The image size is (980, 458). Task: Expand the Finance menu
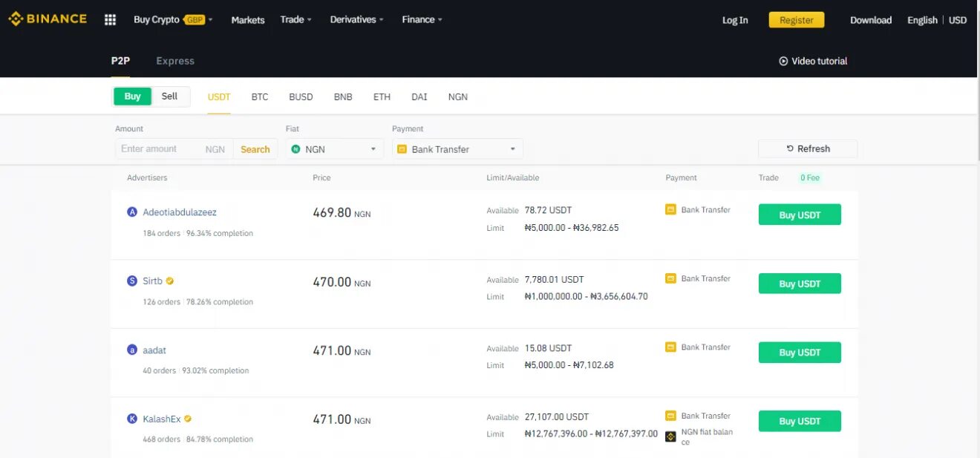tap(422, 20)
